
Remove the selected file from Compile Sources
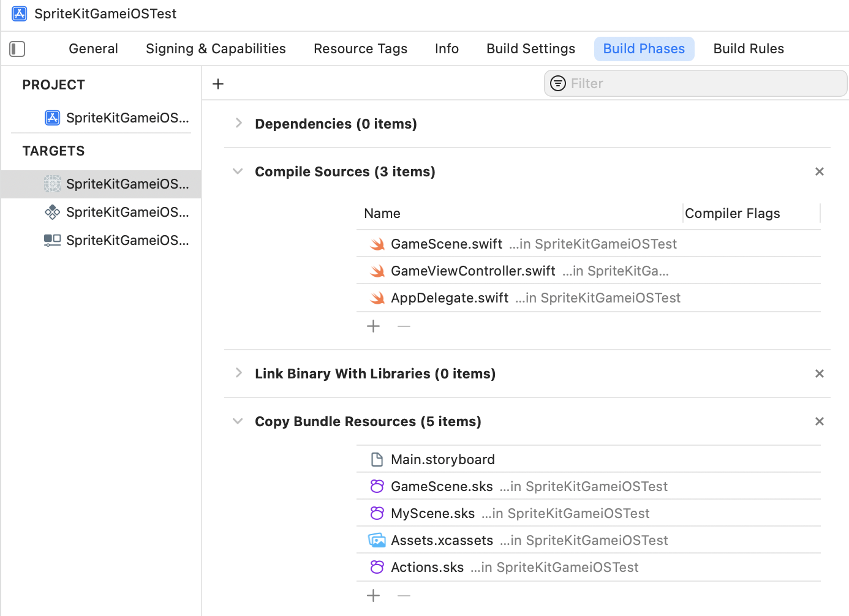[x=404, y=326]
